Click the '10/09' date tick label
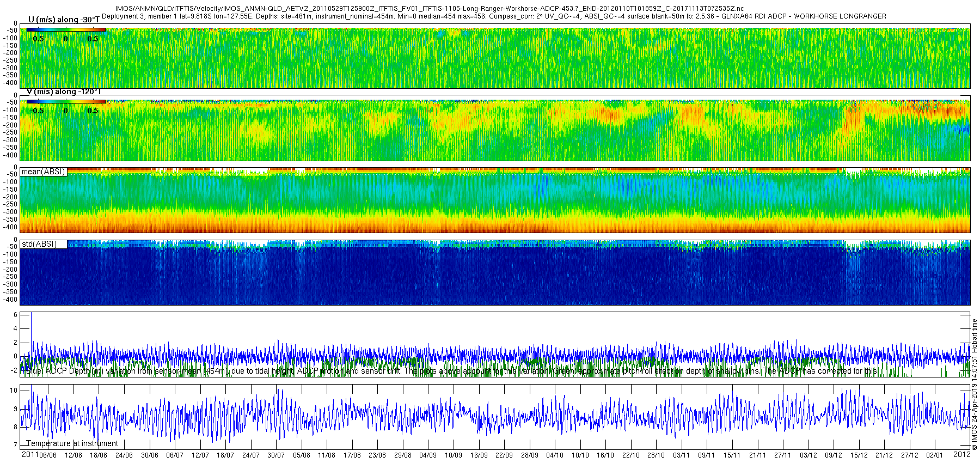980x463 pixels. (x=453, y=455)
